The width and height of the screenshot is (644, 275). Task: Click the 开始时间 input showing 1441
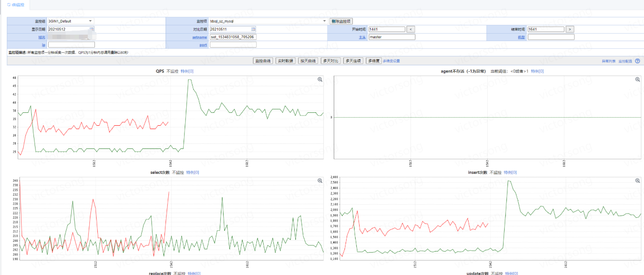pyautogui.click(x=387, y=29)
